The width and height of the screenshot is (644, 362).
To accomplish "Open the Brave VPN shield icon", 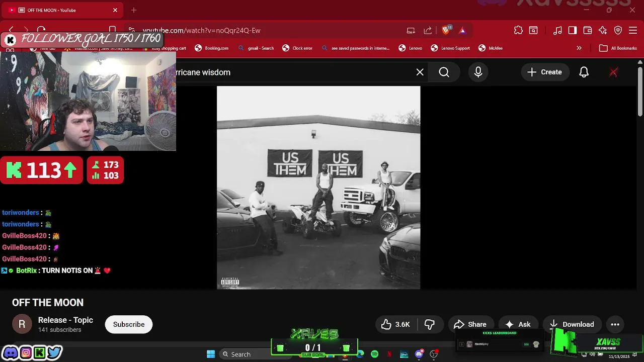I will click(618, 30).
